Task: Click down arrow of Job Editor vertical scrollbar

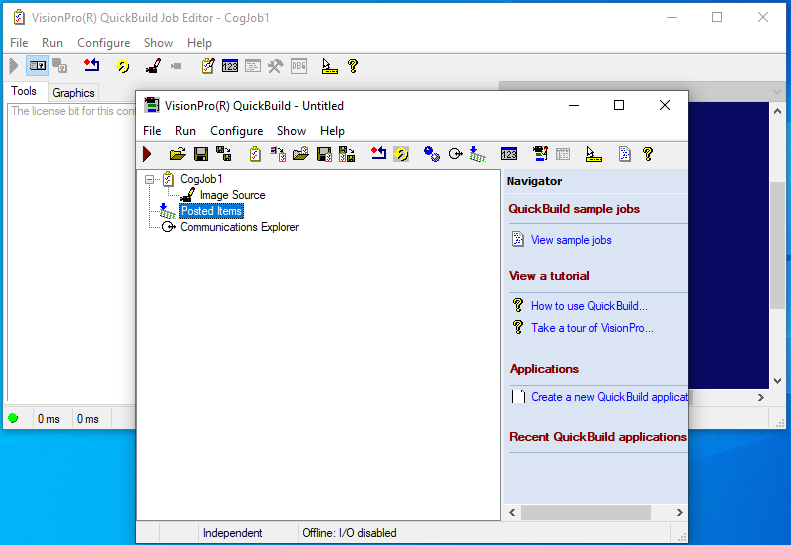Action: 777,381
